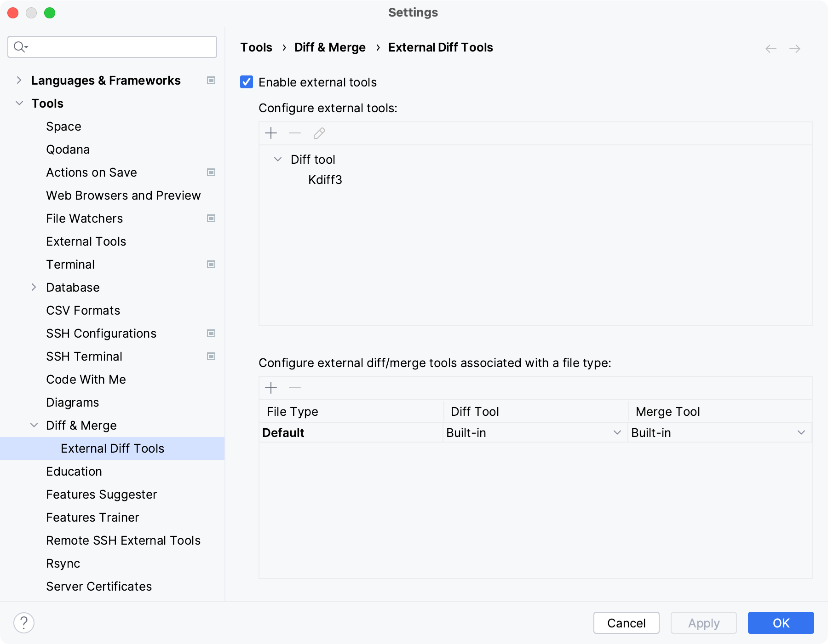Add a new file type association
The image size is (828, 644).
pyautogui.click(x=271, y=388)
